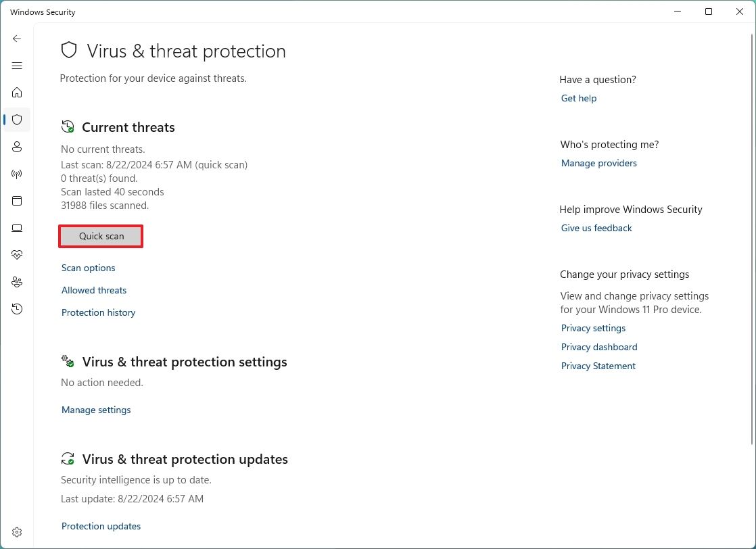
Task: Open Manage settings for protection
Action: point(95,410)
